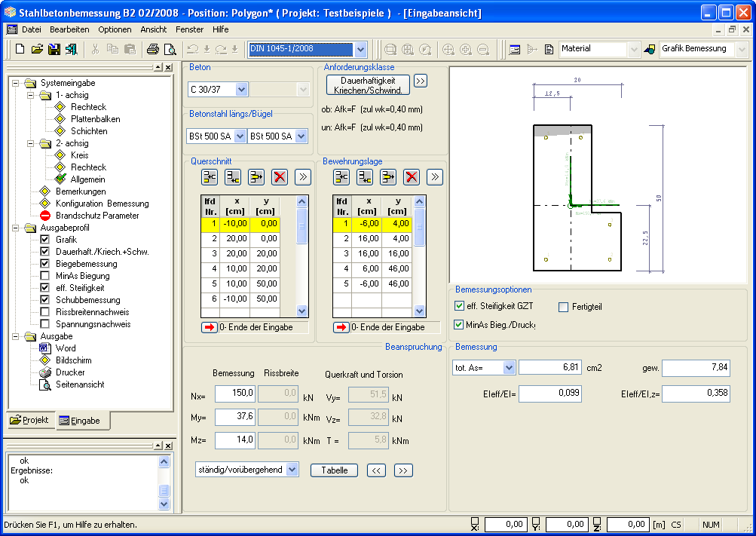Enable MinAs Biegung checkbox
This screenshot has width=756, height=536.
pyautogui.click(x=44, y=276)
